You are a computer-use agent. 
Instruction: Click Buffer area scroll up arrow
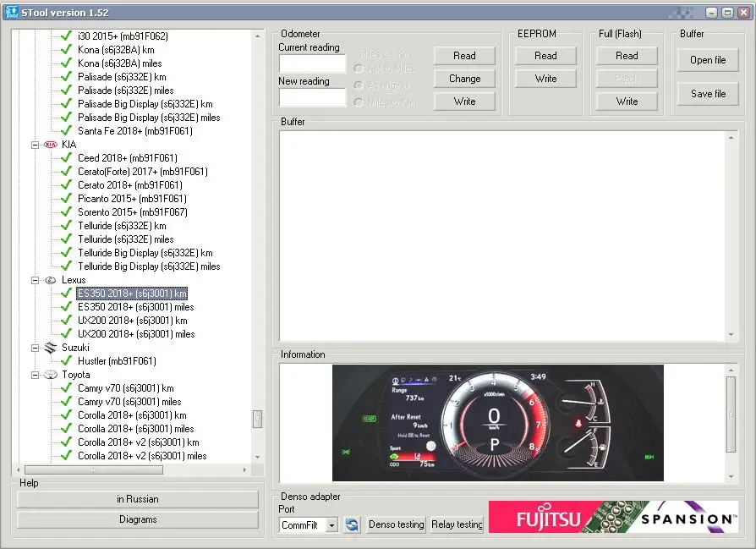click(731, 138)
